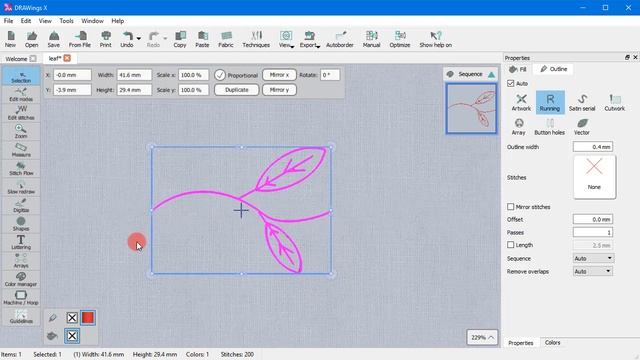Uncheck the Auto checkbox
The height and width of the screenshot is (360, 640).
[x=511, y=83]
